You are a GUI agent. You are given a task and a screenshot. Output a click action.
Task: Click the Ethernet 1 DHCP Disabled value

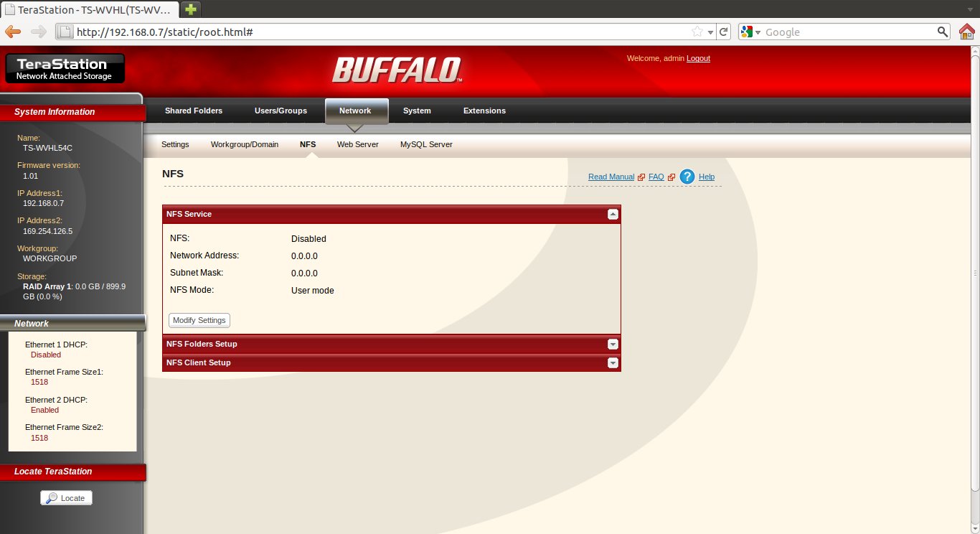point(46,355)
